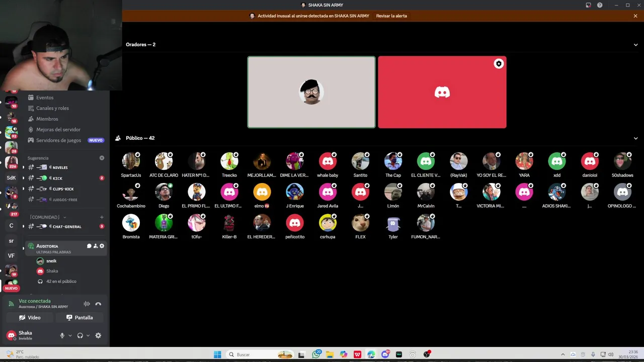Open Servidores de juegos
This screenshot has height=362, width=644.
(58, 140)
